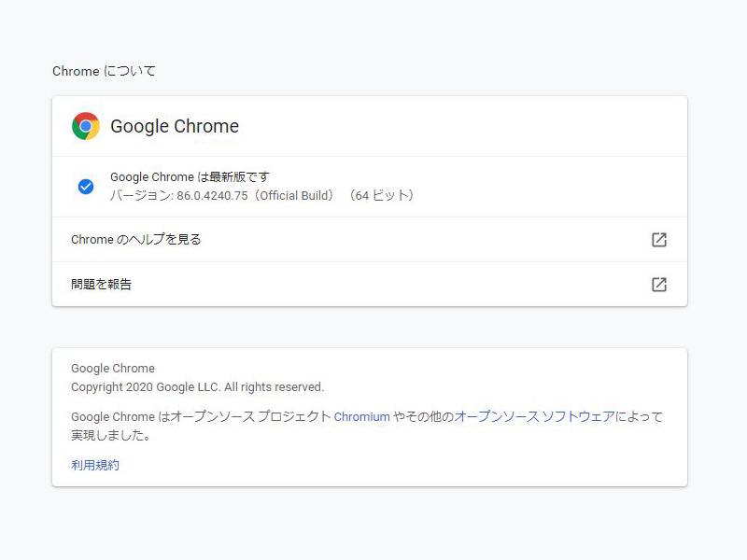Click the Google Chrome は最新版です status text
Image resolution: width=747 pixels, height=560 pixels.
[190, 177]
